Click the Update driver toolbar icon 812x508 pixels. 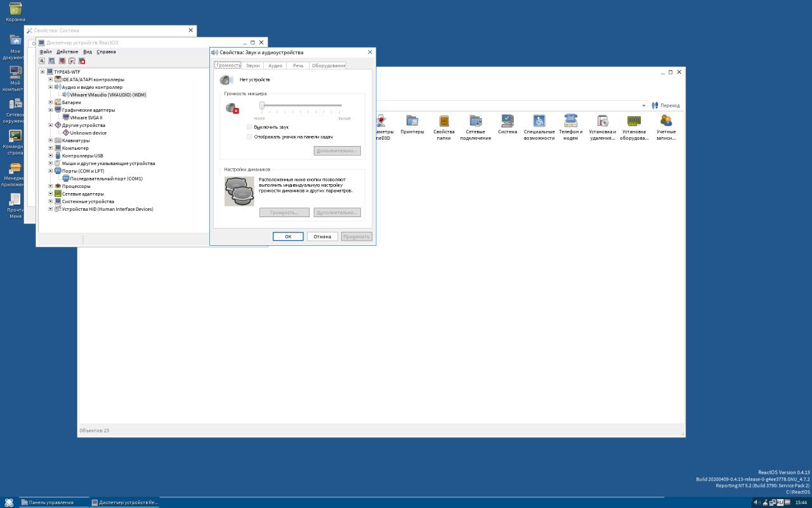pos(72,61)
